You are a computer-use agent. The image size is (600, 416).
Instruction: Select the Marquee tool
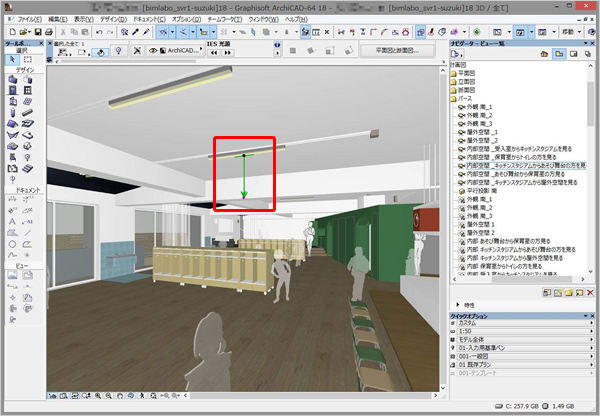tap(28, 59)
